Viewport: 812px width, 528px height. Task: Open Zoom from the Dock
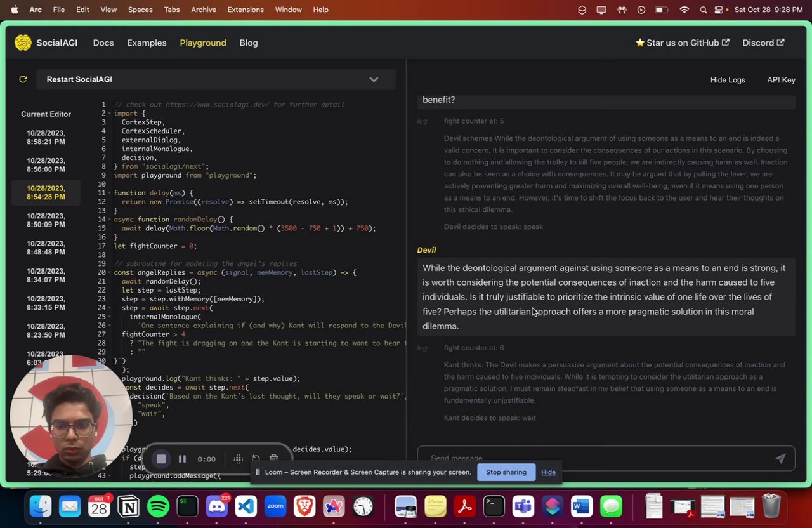coord(275,506)
